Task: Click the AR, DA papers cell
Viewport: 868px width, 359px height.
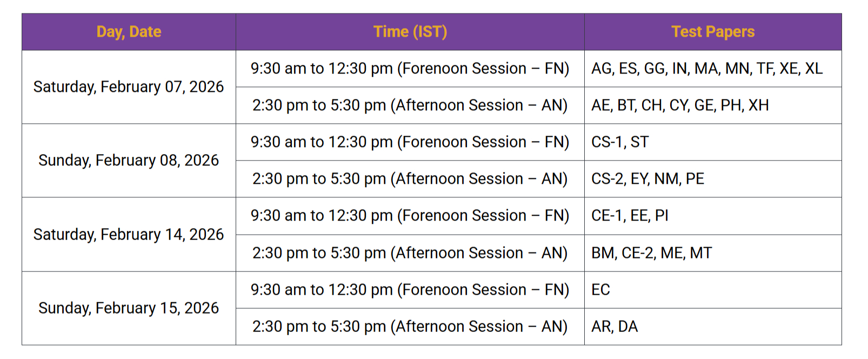Action: (615, 327)
